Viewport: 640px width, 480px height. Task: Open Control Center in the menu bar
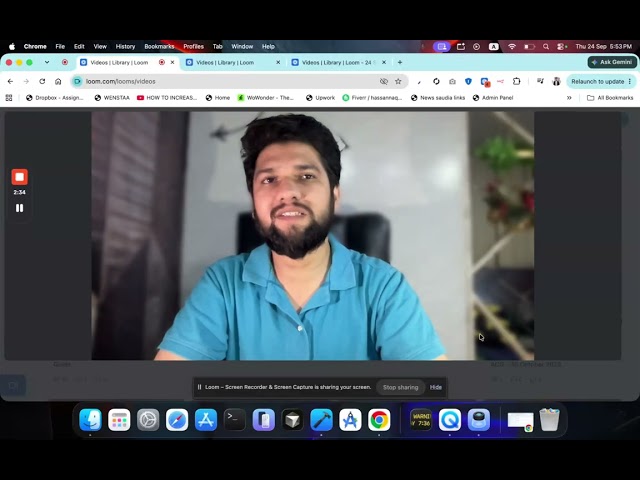click(562, 47)
